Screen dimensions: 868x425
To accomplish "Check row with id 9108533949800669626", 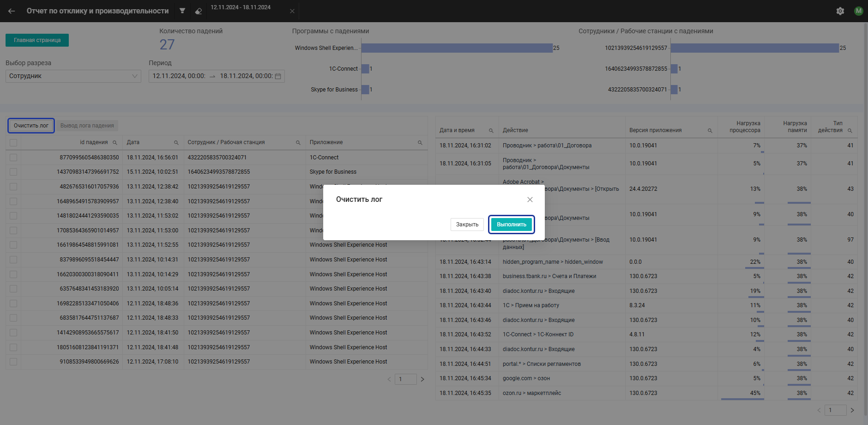I will (13, 362).
